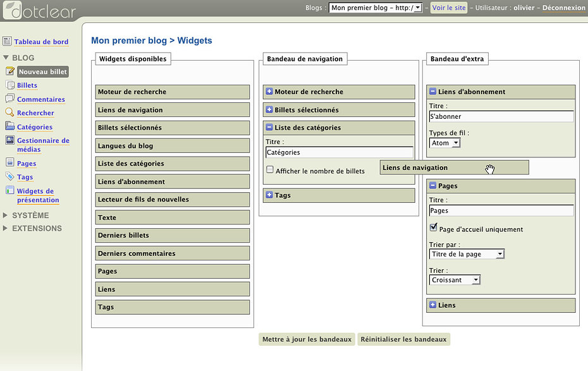Screen dimensions: 588x371
Task: Click the Gestionnaire de médias icon
Action: [9, 141]
